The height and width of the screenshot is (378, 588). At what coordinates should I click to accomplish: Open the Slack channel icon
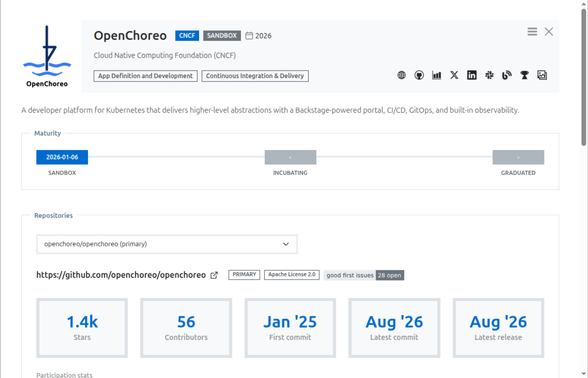[489, 75]
